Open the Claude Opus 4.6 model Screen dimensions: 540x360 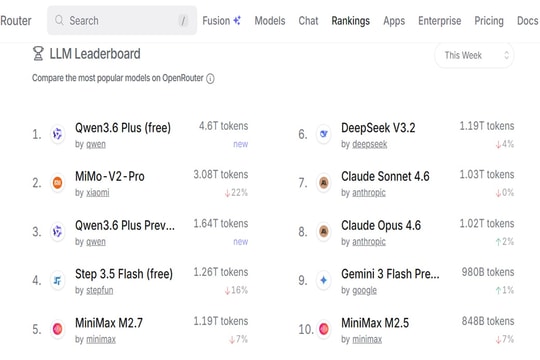[x=381, y=225]
